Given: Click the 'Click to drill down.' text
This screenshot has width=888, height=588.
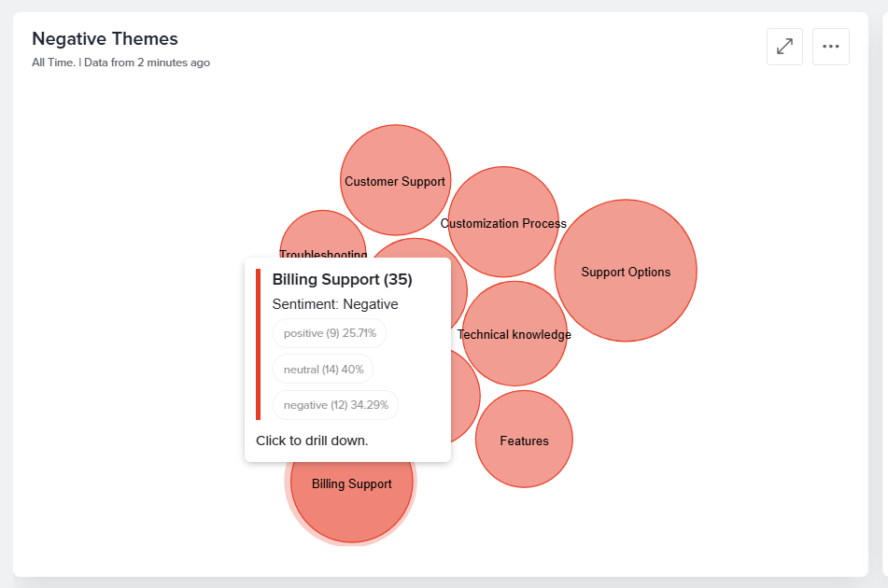Looking at the screenshot, I should (x=312, y=441).
